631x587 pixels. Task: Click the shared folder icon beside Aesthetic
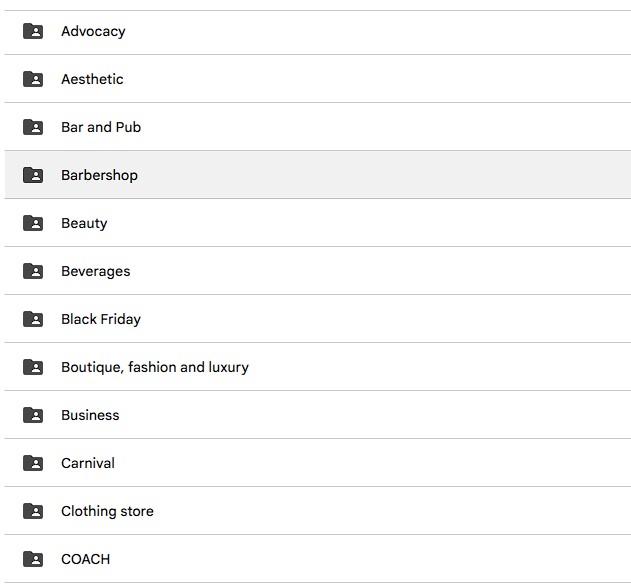(x=33, y=79)
